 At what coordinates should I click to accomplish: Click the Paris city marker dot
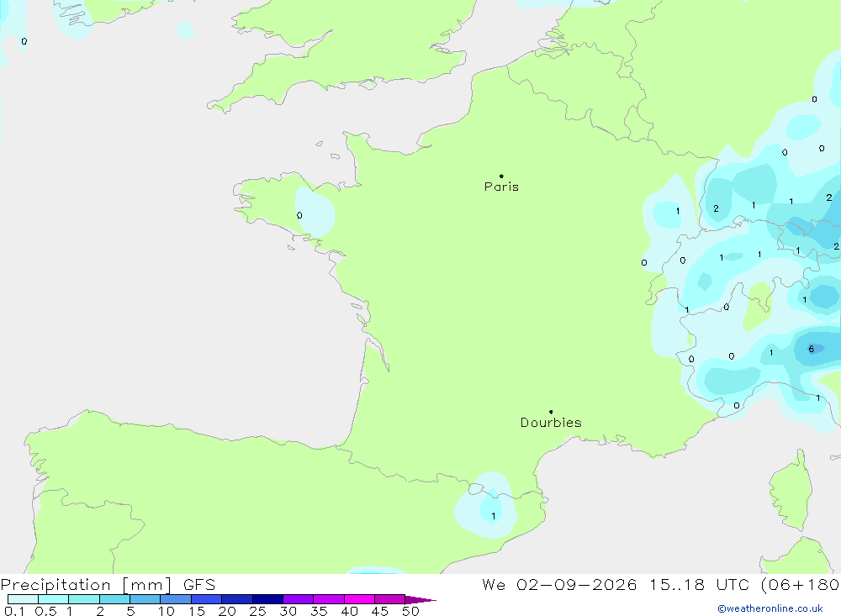pos(501,176)
